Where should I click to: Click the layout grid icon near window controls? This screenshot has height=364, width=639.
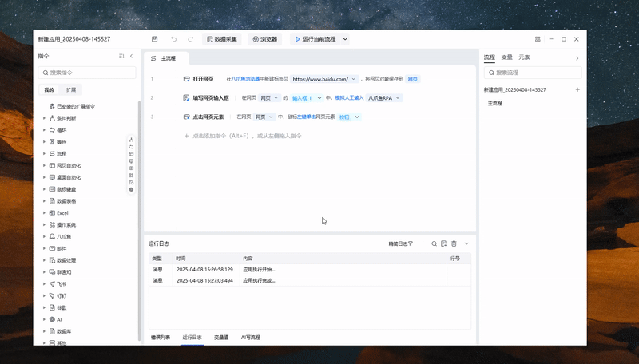pyautogui.click(x=538, y=39)
